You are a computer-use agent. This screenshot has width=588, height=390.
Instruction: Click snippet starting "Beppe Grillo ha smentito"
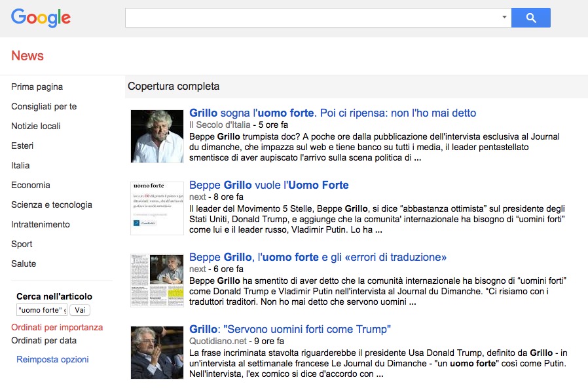tap(378, 291)
